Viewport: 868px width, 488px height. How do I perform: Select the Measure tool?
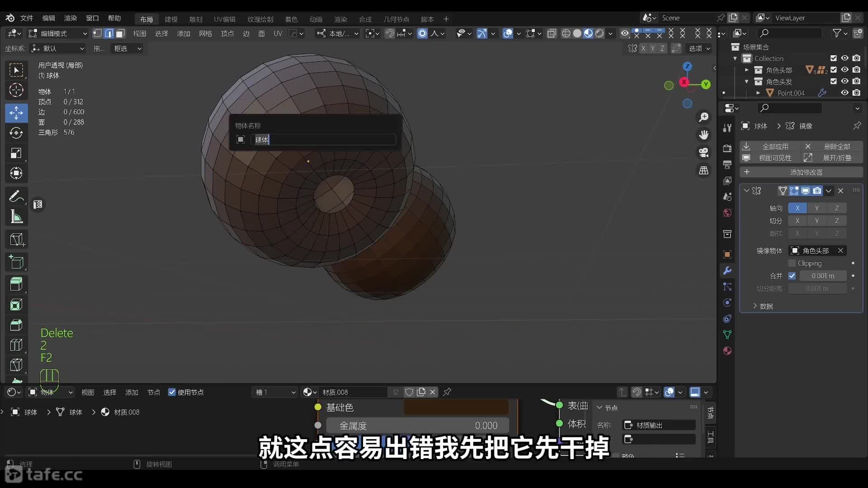click(16, 216)
